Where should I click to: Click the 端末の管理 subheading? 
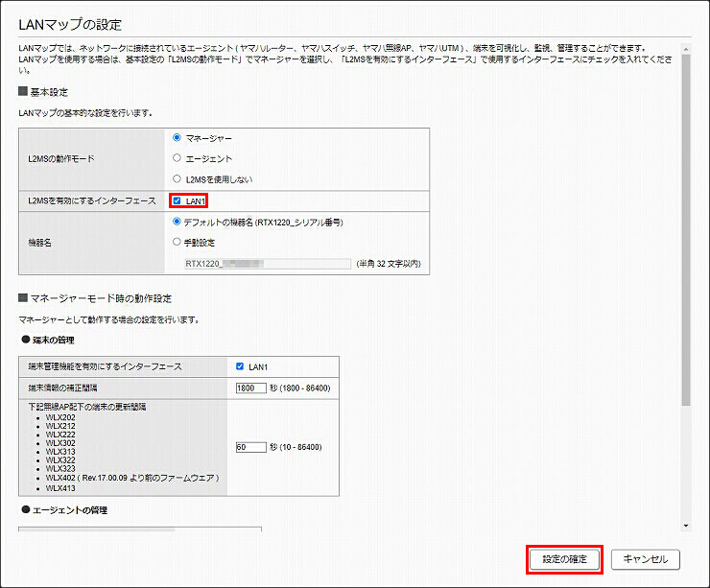(54, 340)
